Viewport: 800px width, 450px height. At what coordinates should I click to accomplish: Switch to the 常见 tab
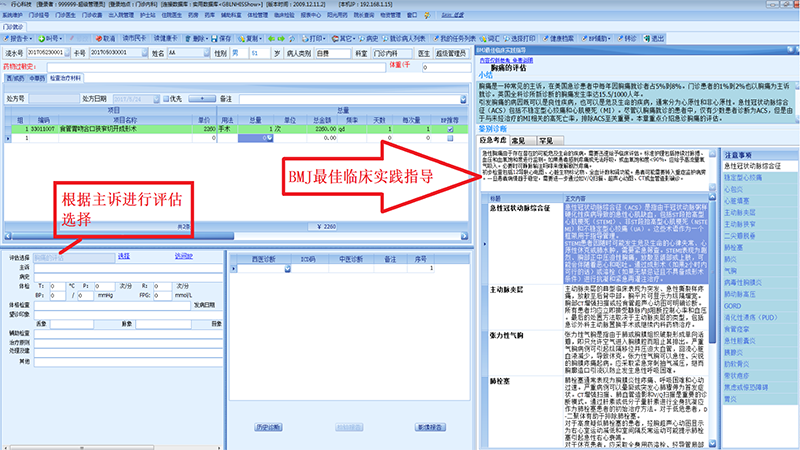[521, 140]
